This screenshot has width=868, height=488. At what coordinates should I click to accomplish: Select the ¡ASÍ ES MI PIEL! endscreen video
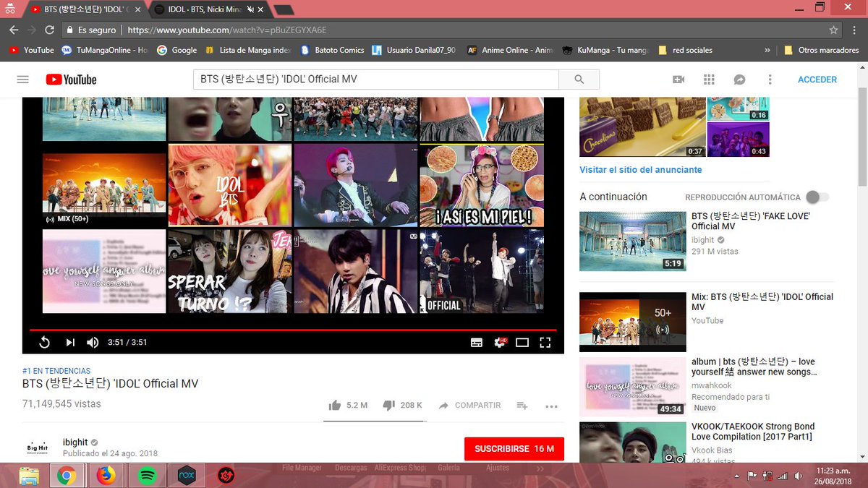coord(482,185)
